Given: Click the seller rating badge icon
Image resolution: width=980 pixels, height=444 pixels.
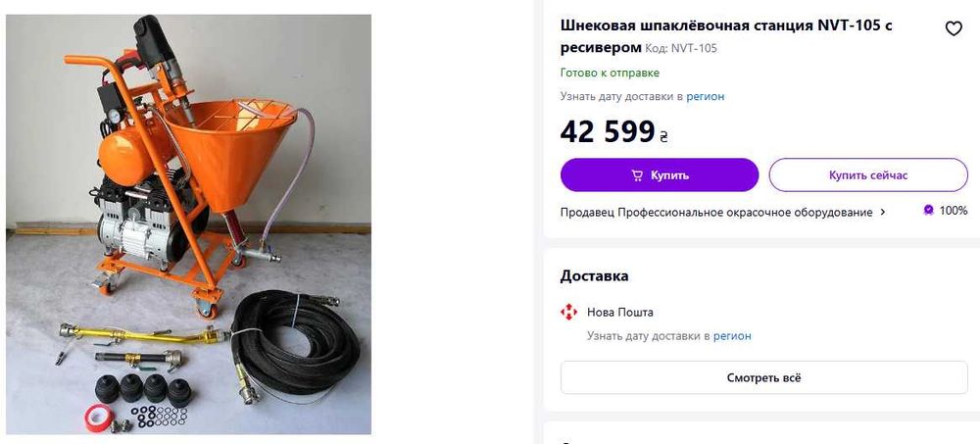Looking at the screenshot, I should pyautogui.click(x=928, y=211).
